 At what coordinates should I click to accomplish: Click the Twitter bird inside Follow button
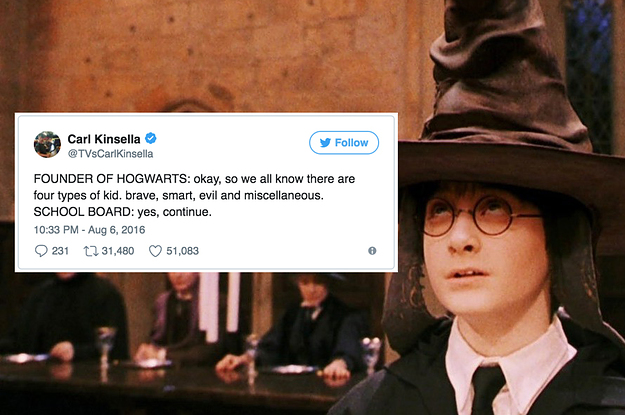pyautogui.click(x=325, y=143)
